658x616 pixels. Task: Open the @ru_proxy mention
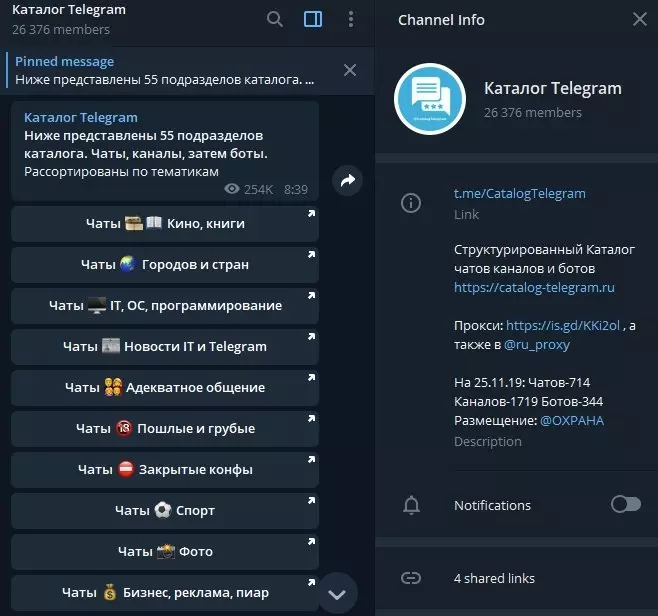pos(537,345)
